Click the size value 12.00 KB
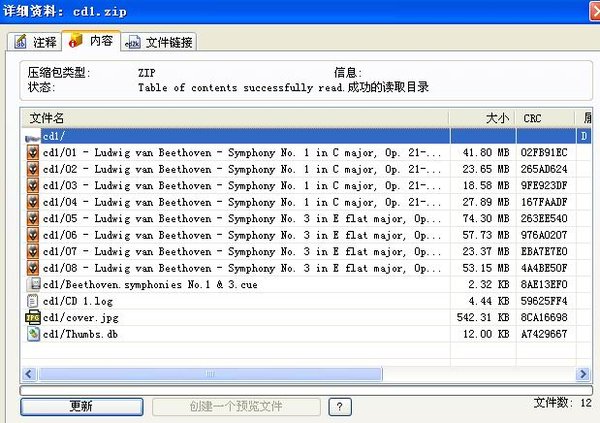Viewport: 600px width, 423px height. click(x=486, y=334)
